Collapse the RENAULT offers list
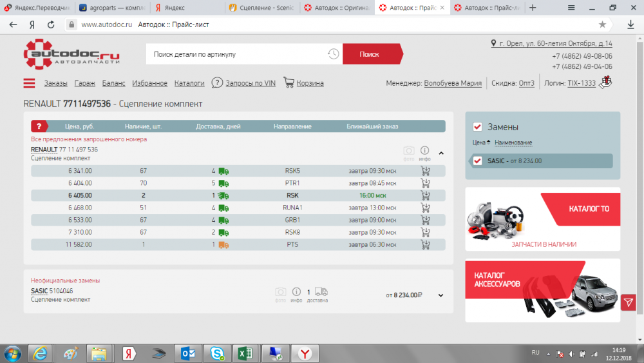Image resolution: width=644 pixels, height=363 pixels. [x=441, y=153]
